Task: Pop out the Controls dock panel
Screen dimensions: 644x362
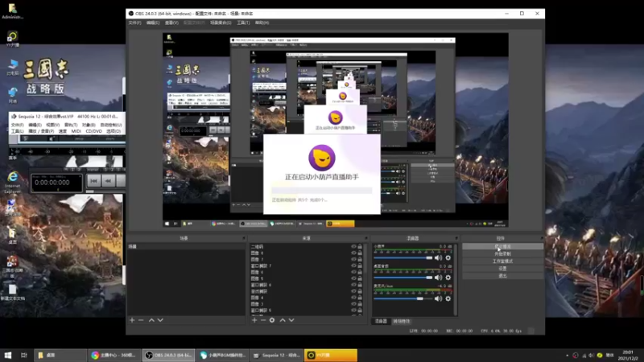Action: 542,238
